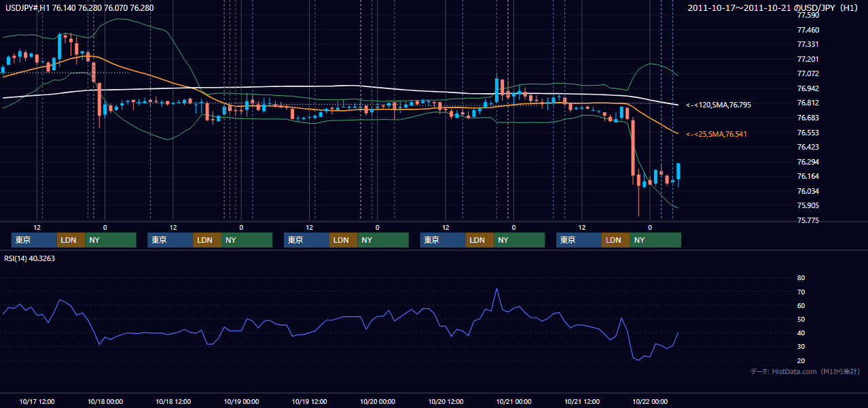Click the last LDN session block on 10/21

(616, 240)
